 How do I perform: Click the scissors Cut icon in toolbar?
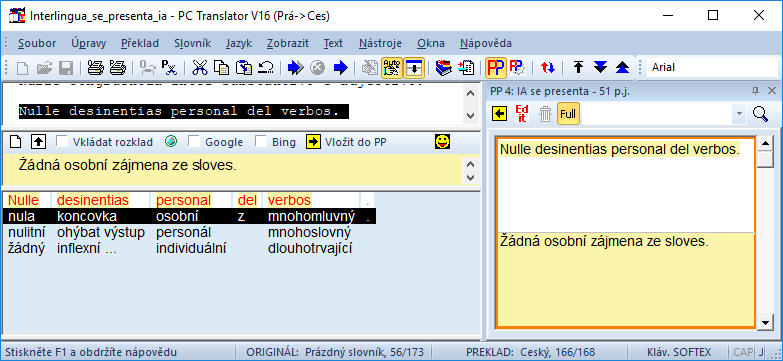[x=200, y=67]
